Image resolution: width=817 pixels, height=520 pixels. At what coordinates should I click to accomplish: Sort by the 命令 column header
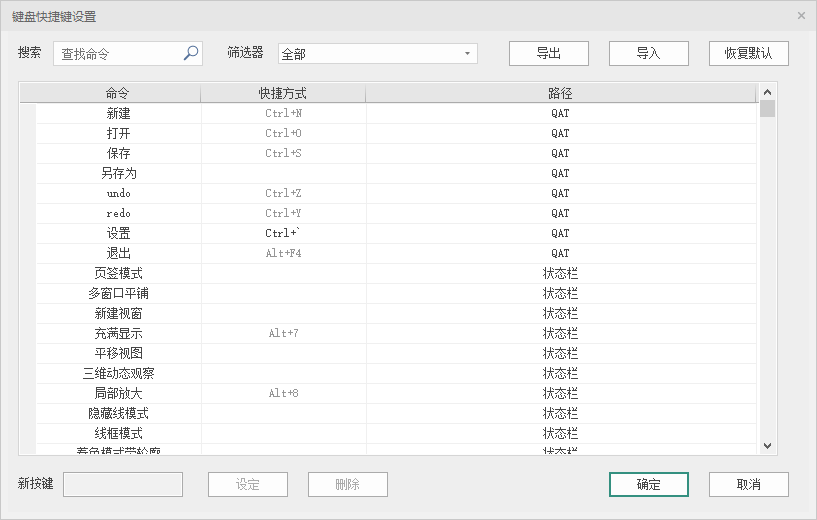118,93
